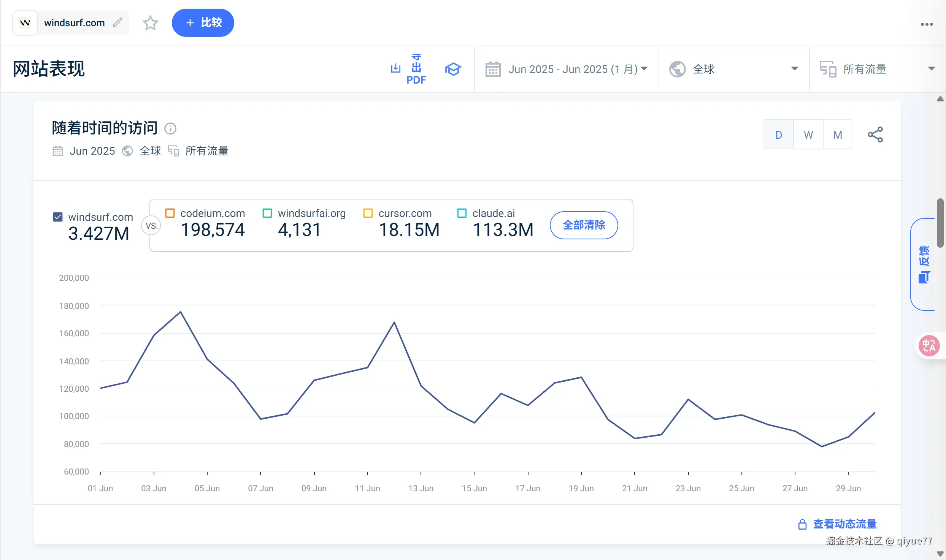Click the info icon next to chart title
Image resolution: width=946 pixels, height=560 pixels.
[x=170, y=128]
